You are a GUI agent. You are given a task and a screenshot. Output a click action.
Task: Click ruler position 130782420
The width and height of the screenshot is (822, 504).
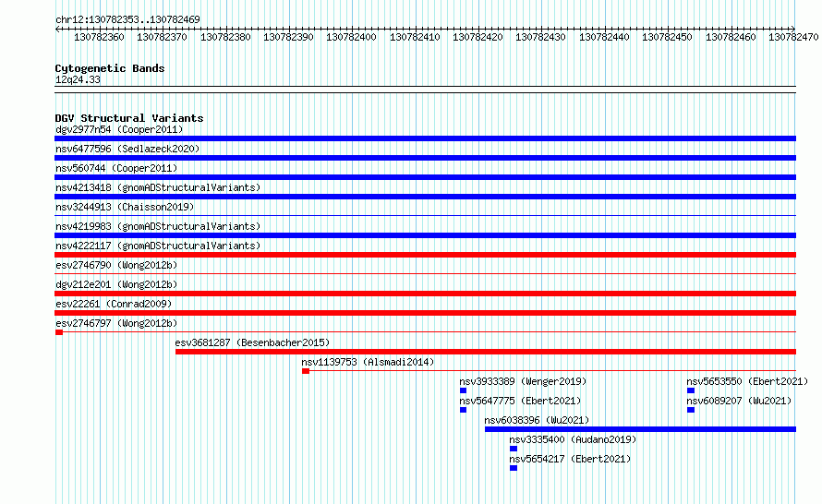(477, 37)
